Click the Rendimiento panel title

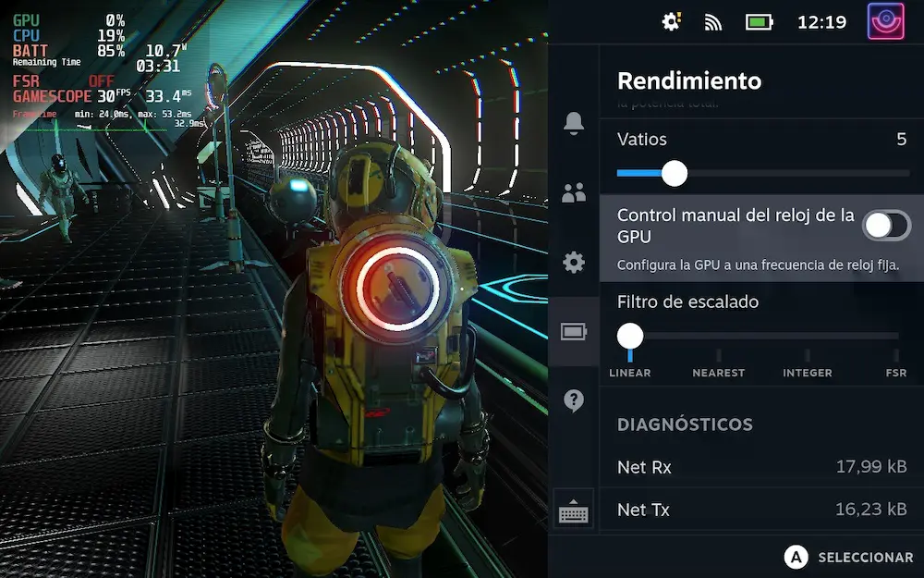(x=689, y=80)
